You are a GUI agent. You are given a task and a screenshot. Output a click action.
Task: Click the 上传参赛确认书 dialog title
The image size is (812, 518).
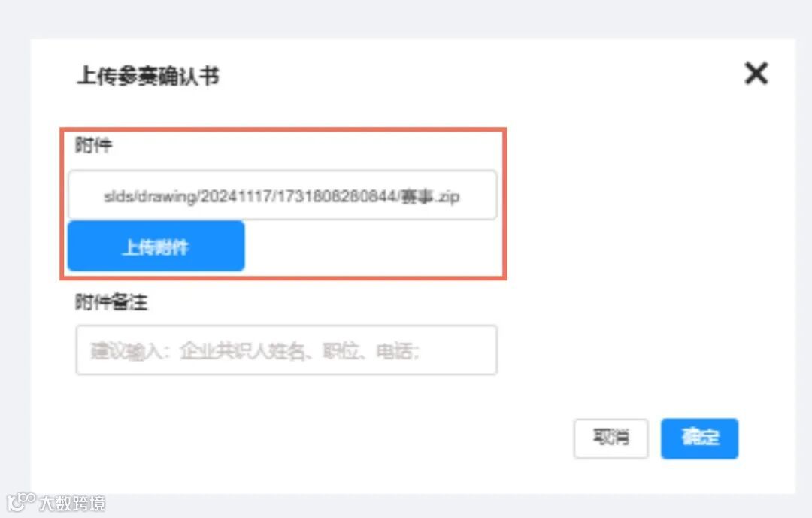click(x=148, y=76)
